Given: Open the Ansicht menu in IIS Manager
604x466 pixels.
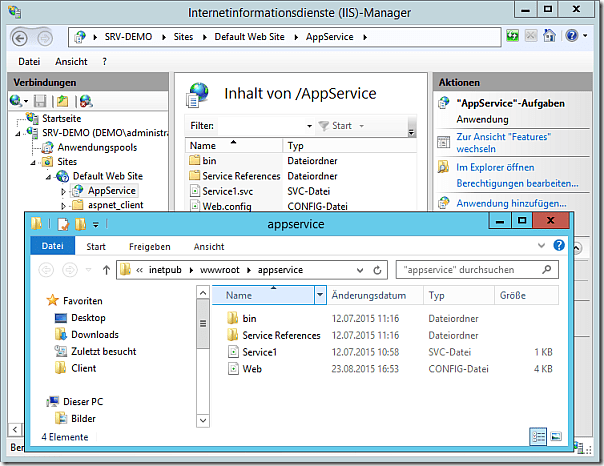Looking at the screenshot, I should 71,62.
